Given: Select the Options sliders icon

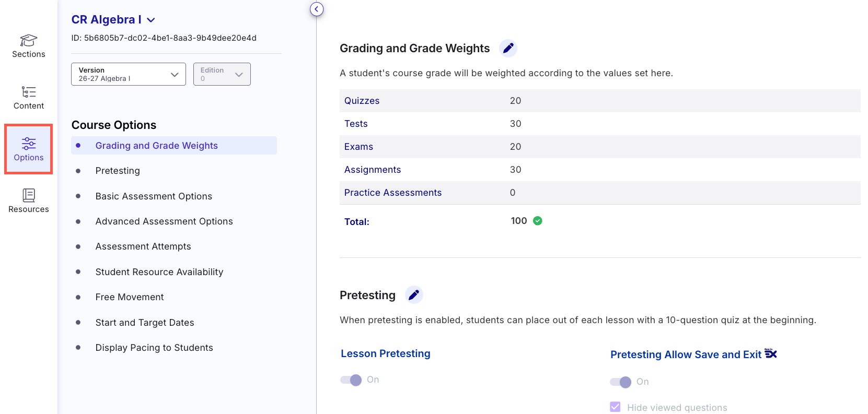Looking at the screenshot, I should point(29,143).
